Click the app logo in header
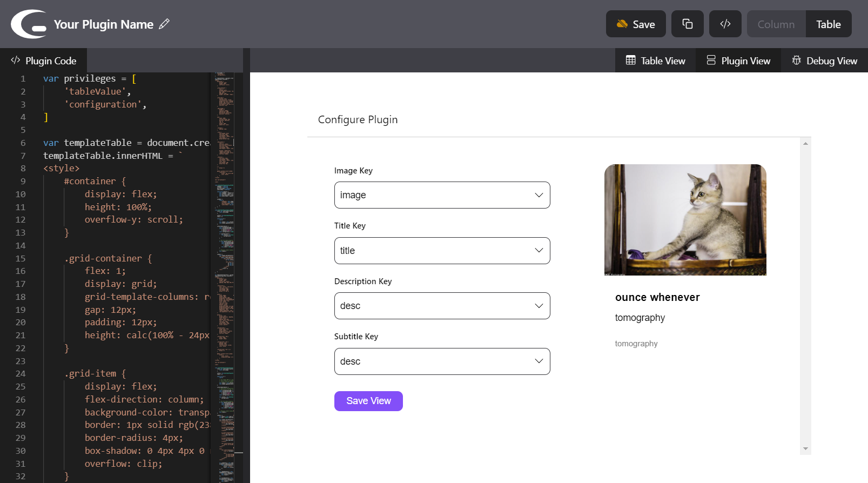The image size is (868, 483). tap(29, 24)
